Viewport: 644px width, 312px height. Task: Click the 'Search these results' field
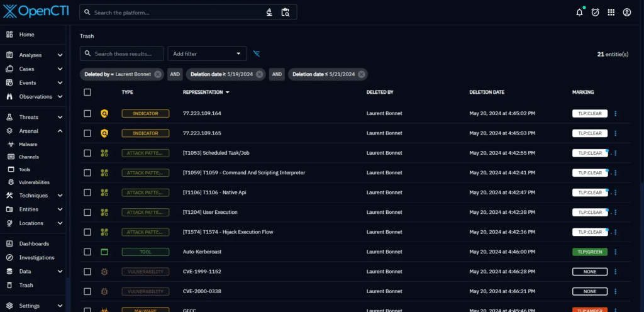pyautogui.click(x=126, y=54)
